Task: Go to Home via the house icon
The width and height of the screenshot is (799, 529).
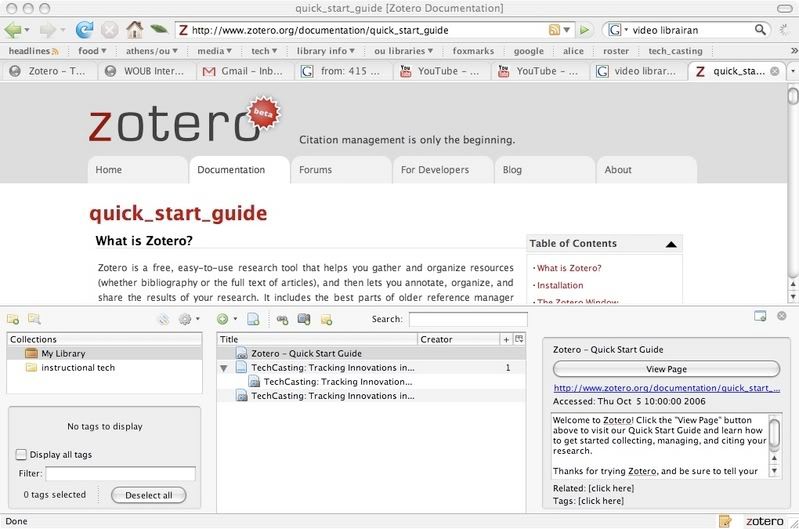Action: (135, 30)
